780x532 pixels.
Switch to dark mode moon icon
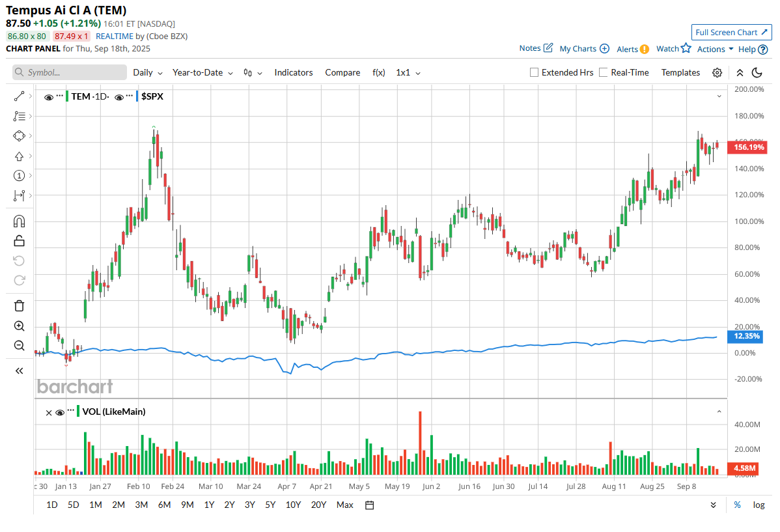pos(757,73)
